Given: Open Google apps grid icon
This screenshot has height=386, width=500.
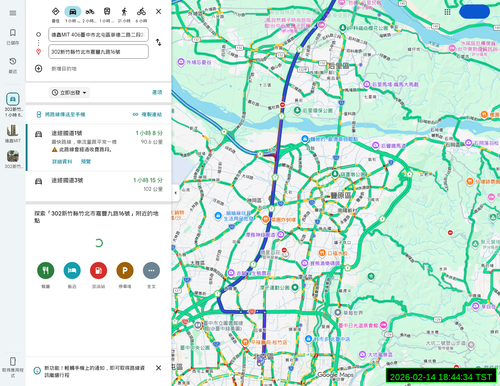Looking at the screenshot, I should click(x=447, y=12).
